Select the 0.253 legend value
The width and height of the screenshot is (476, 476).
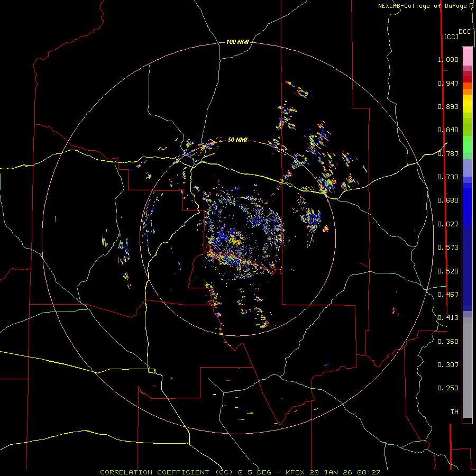[x=448, y=388]
